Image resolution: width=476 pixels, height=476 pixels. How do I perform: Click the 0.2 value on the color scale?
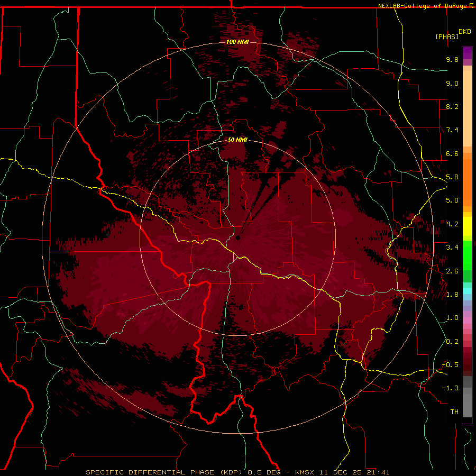pyautogui.click(x=452, y=342)
